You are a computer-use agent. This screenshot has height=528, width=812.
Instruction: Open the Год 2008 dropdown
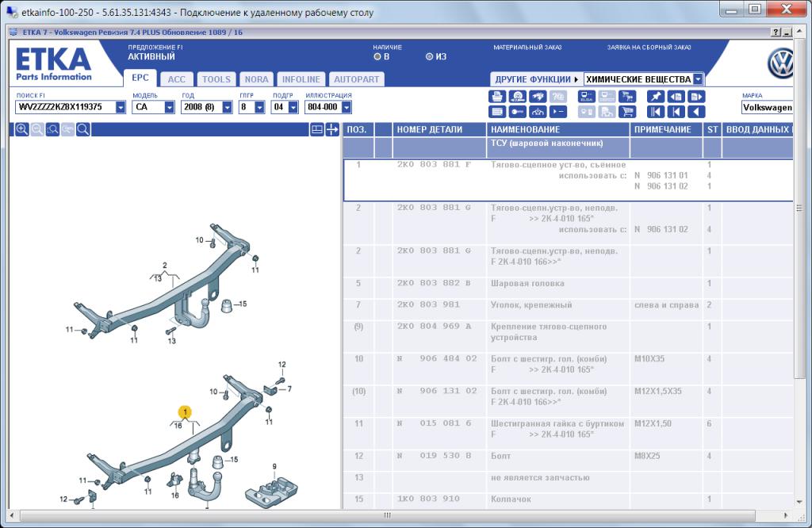[227, 107]
